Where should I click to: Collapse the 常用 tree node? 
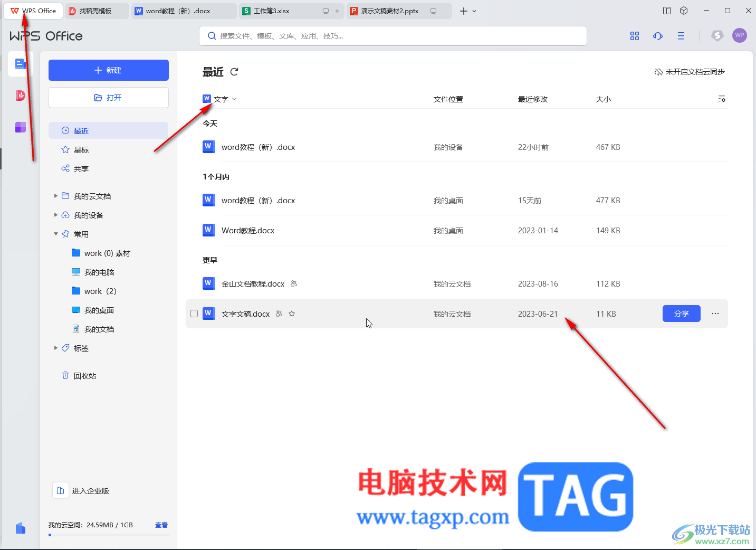coord(56,234)
